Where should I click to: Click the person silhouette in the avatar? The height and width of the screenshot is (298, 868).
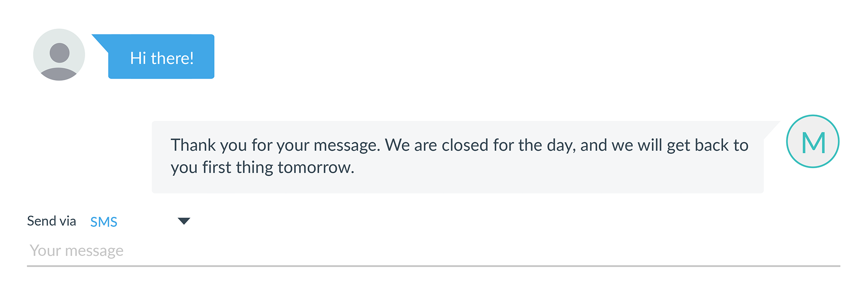(x=59, y=61)
